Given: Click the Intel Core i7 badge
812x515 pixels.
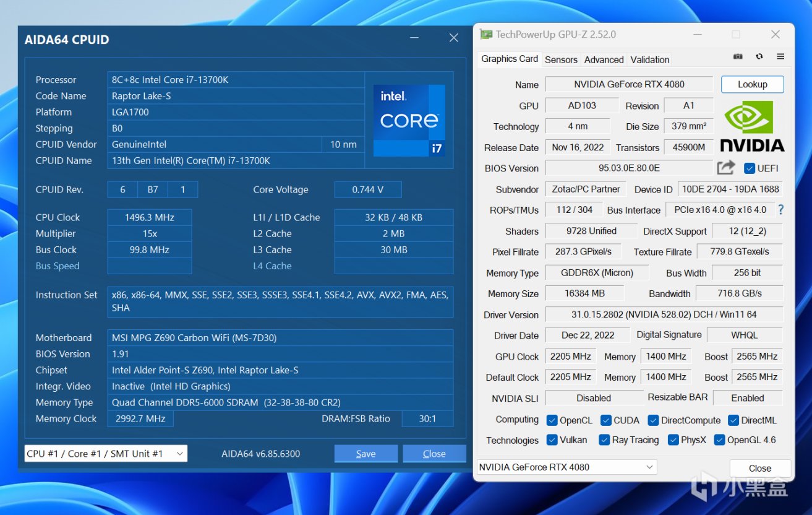Looking at the screenshot, I should 409,120.
